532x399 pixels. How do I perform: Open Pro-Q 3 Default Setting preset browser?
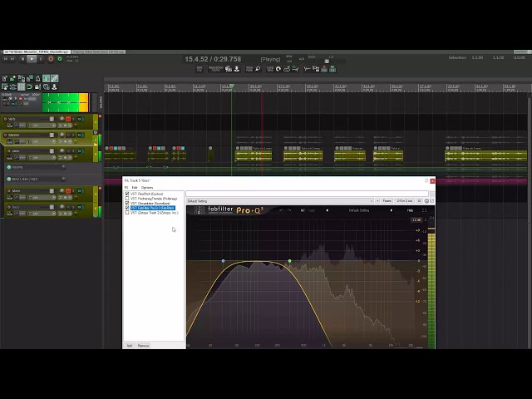click(359, 210)
